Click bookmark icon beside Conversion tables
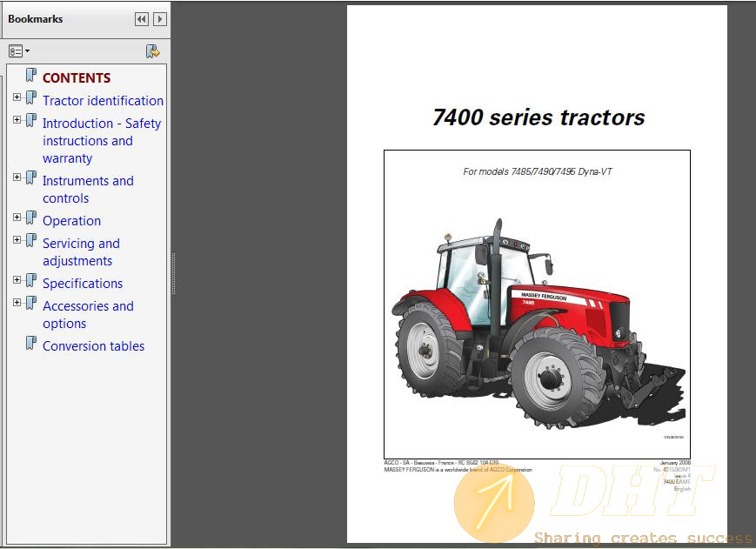The image size is (756, 549). point(30,343)
